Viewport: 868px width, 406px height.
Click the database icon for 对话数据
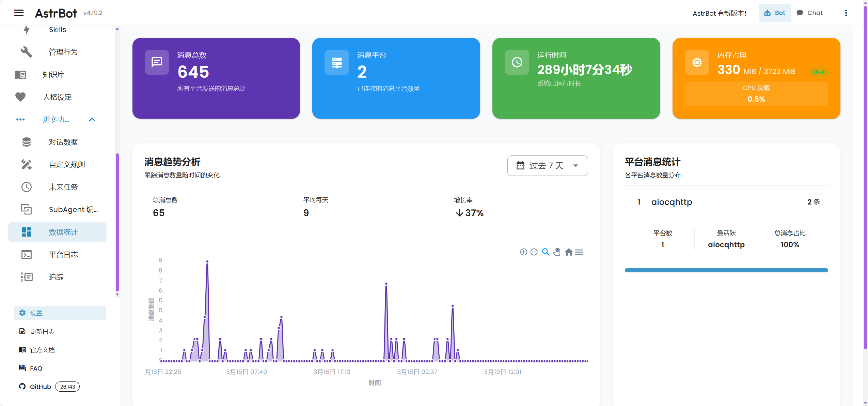pyautogui.click(x=27, y=142)
